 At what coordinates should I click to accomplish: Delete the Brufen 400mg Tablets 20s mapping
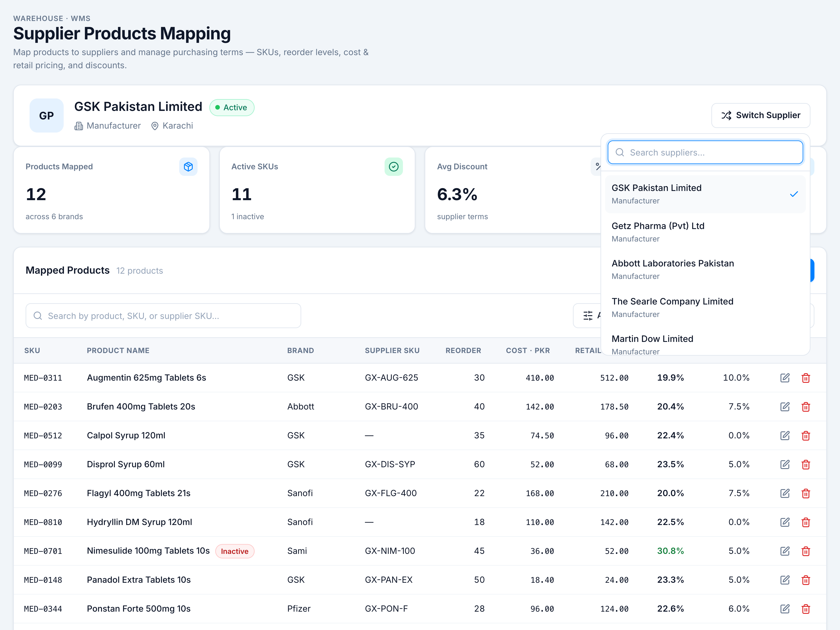click(x=806, y=407)
